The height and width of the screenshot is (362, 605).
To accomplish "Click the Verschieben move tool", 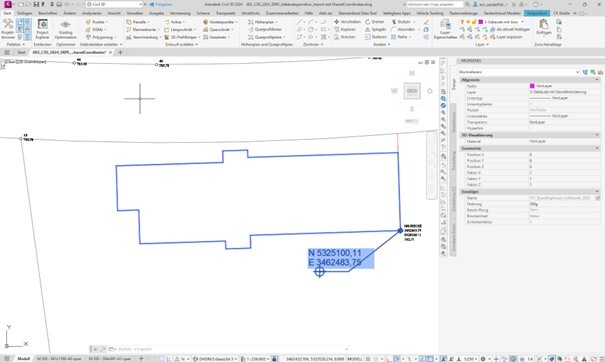I will coord(347,22).
